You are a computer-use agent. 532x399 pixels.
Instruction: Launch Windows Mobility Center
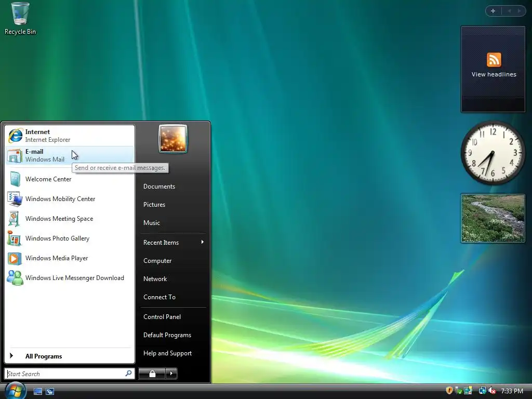[70, 199]
